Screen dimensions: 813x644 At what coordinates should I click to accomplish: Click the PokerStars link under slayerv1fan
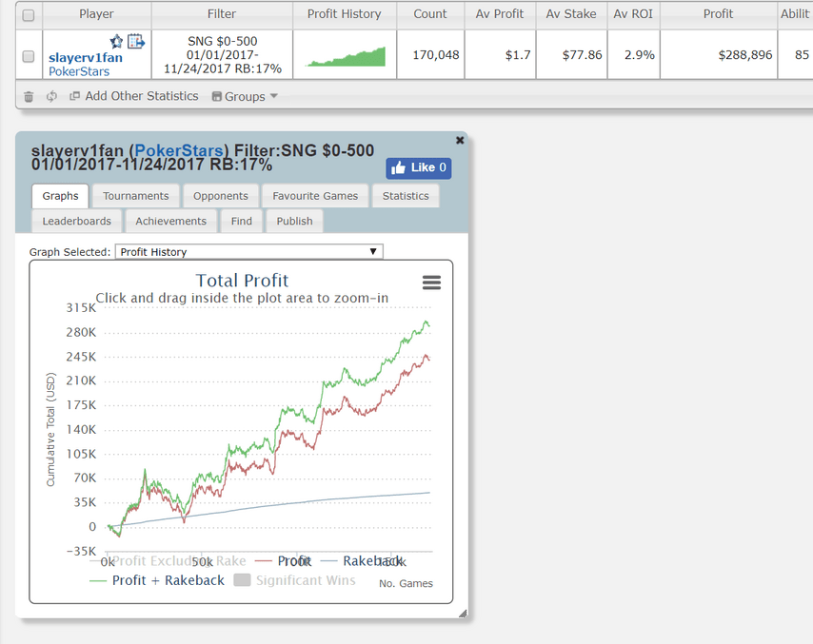coord(79,71)
